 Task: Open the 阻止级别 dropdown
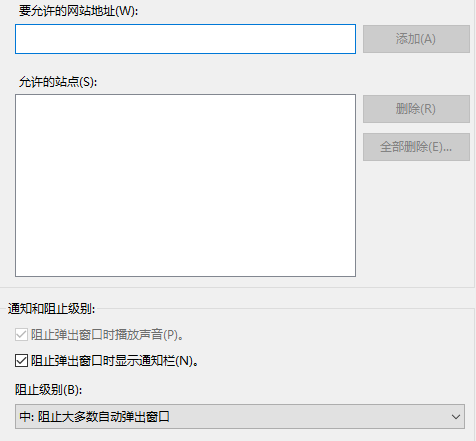coord(240,417)
